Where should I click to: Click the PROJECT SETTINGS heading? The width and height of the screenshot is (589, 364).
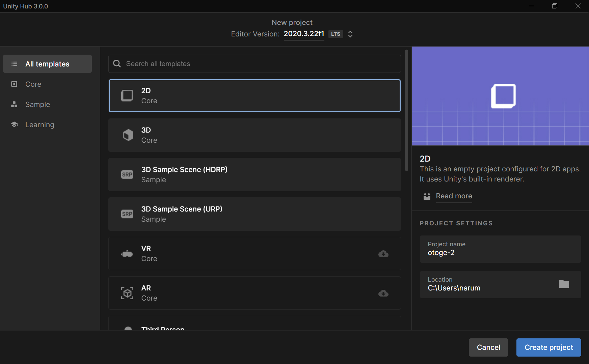pyautogui.click(x=456, y=223)
